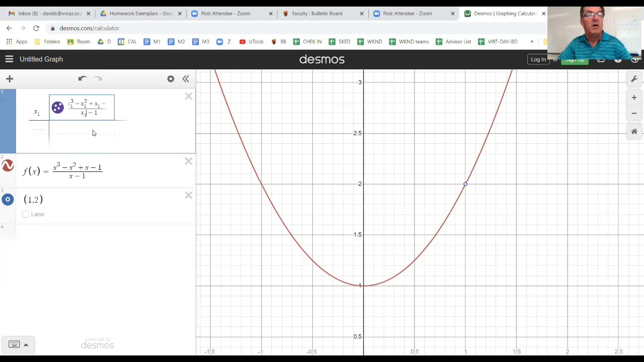Open the CHEK IN bookmark
This screenshot has width=644, height=362.
point(307,42)
